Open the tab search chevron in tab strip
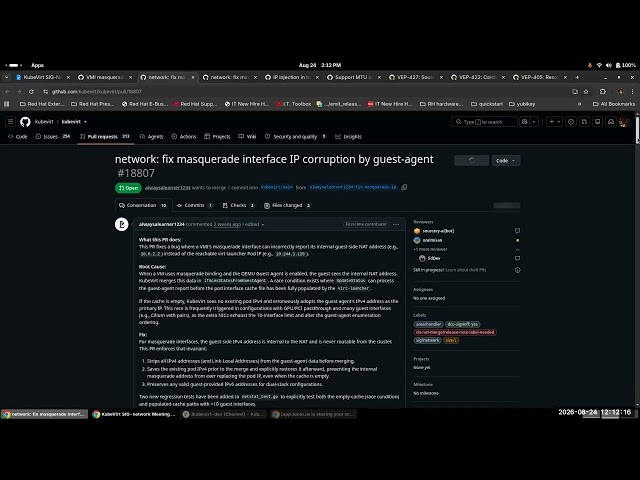The width and height of the screenshot is (640, 480). pyautogui.click(x=6, y=77)
